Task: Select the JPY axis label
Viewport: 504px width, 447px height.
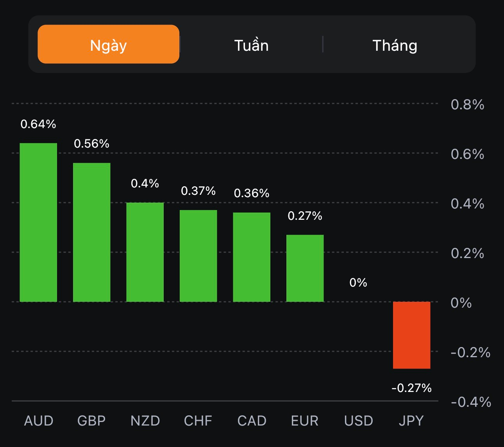Action: click(411, 421)
